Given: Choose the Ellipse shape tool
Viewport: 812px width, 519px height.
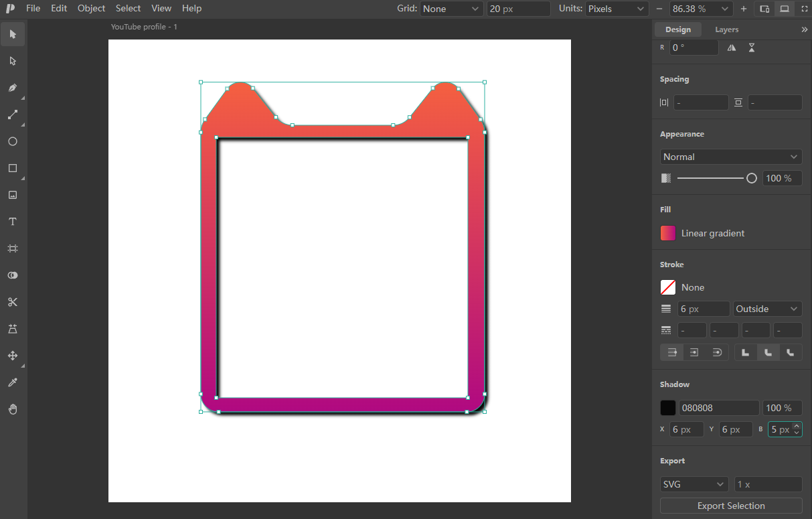Looking at the screenshot, I should click(13, 141).
